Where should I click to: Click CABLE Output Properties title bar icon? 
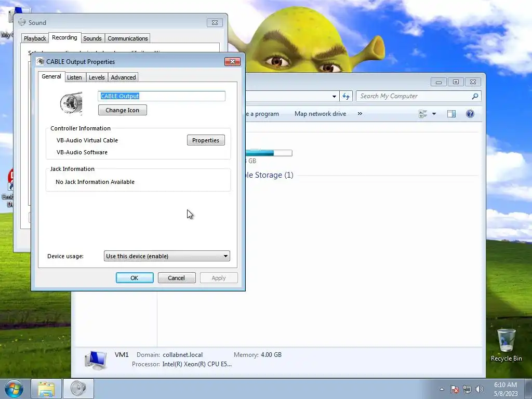pyautogui.click(x=41, y=61)
